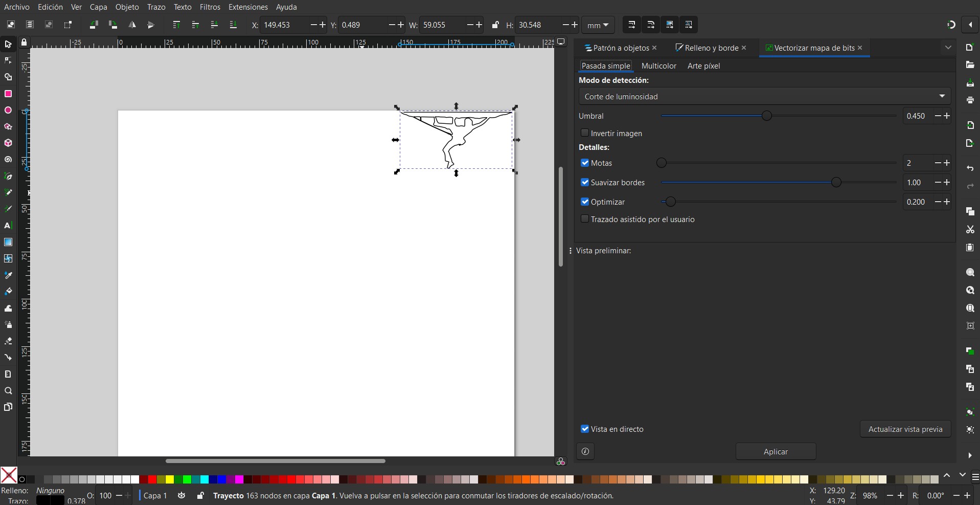Disable the Vista en directo checkbox
Image resolution: width=980 pixels, height=505 pixels.
pos(585,429)
